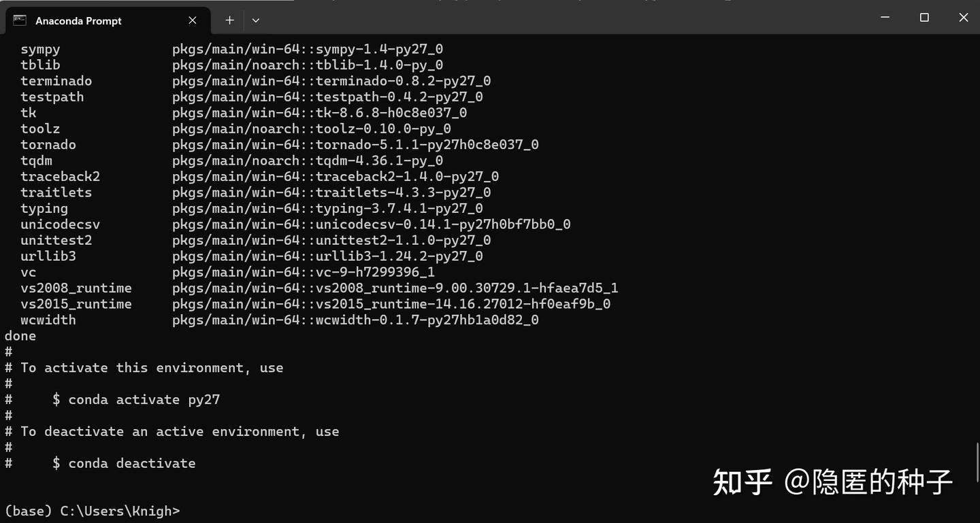
Task: Click the urllib3 package entry
Action: [x=48, y=256]
